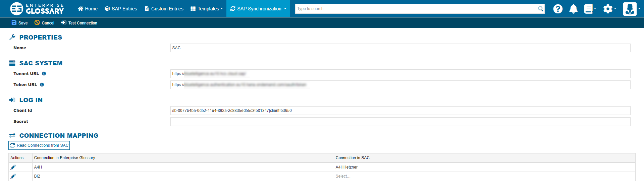Expand the Templates dropdown menu
644x193 pixels.
click(x=207, y=9)
